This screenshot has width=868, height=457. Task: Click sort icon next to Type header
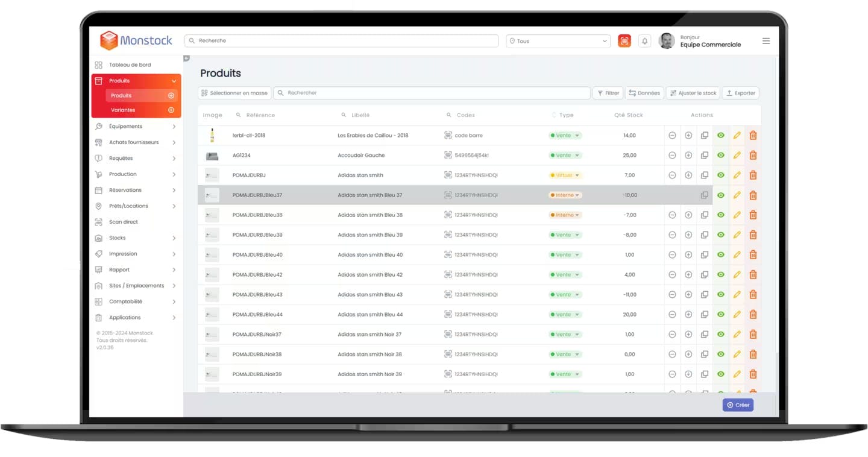click(x=554, y=115)
